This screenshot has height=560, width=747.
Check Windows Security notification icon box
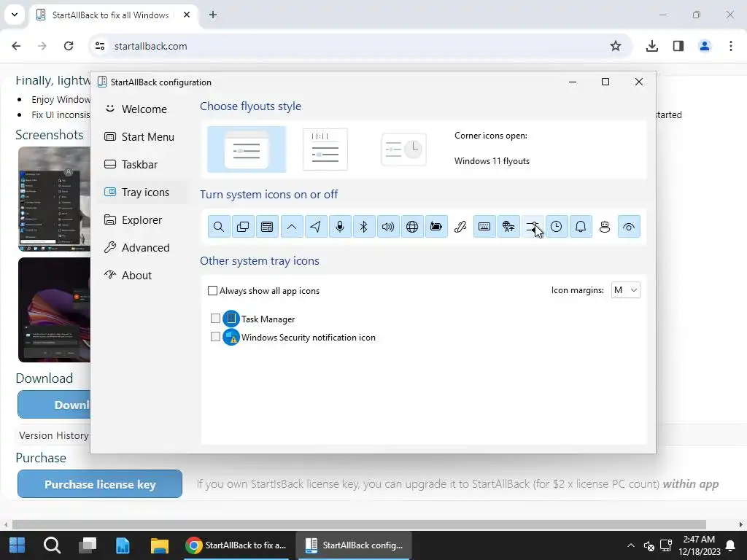pyautogui.click(x=215, y=337)
